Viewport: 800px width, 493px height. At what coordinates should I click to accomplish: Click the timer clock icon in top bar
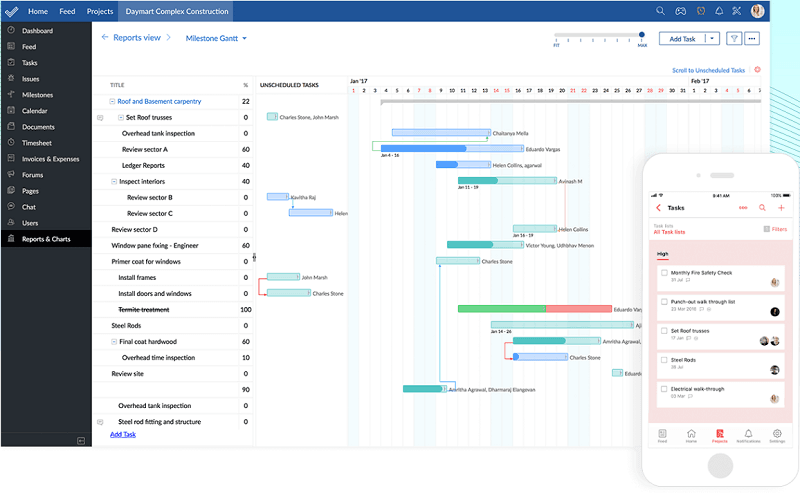click(x=701, y=11)
